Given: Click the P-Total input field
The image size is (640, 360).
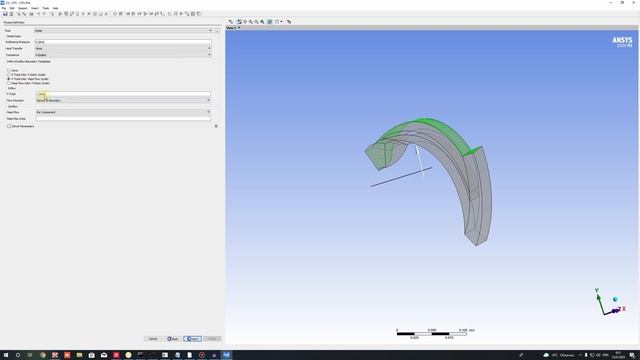Looking at the screenshot, I should (123, 94).
